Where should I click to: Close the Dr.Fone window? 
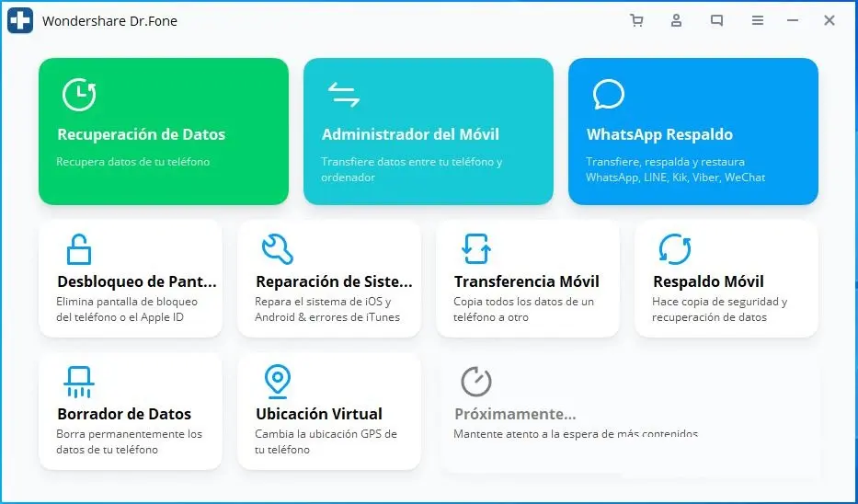click(x=829, y=20)
